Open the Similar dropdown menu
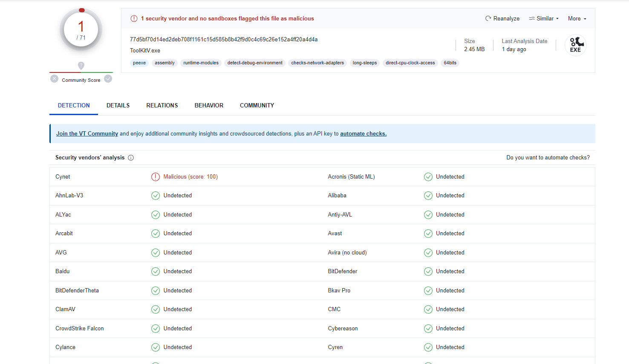The height and width of the screenshot is (364, 629). click(x=544, y=18)
